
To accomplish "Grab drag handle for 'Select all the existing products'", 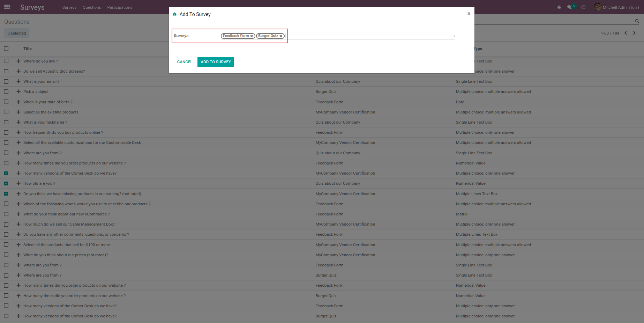I will (18, 112).
